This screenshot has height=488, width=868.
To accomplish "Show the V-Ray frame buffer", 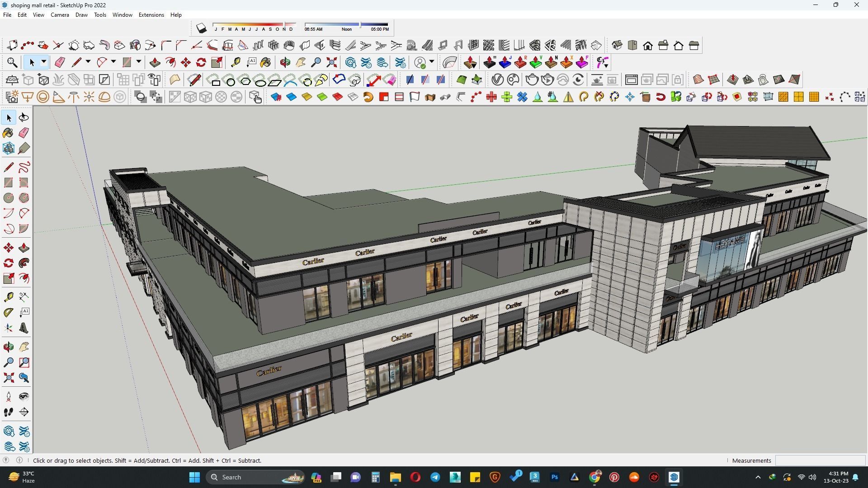I will click(632, 80).
